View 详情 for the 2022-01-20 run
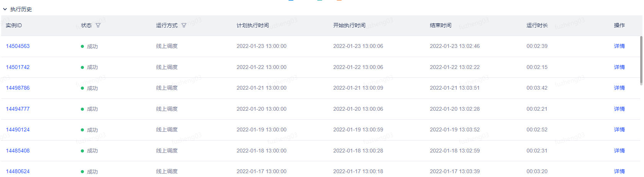This screenshot has height=177, width=644. (619, 109)
